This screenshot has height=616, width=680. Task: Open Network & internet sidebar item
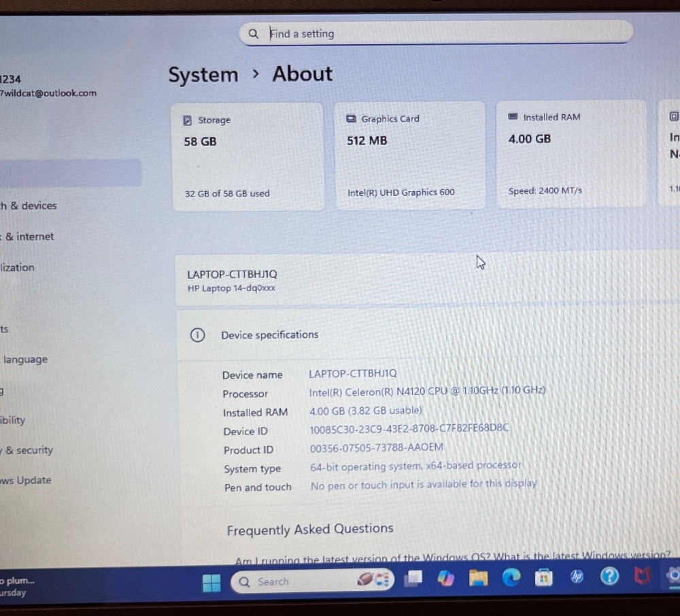(x=30, y=237)
